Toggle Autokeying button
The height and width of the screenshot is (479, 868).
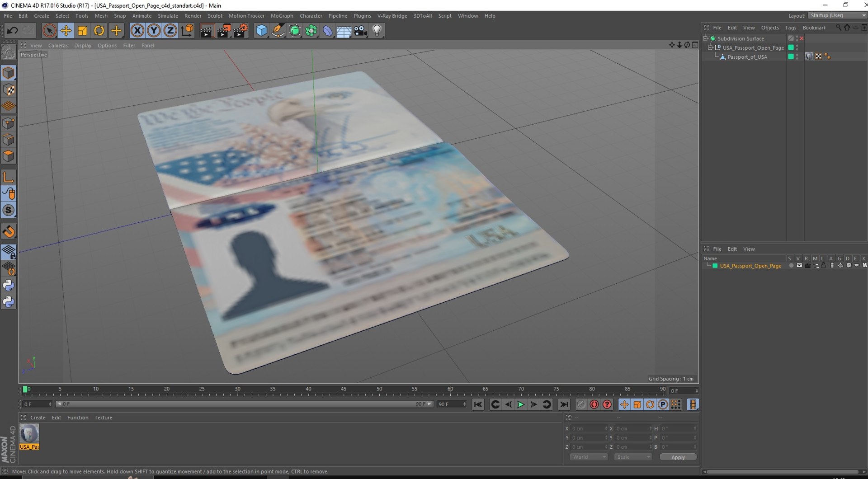(594, 404)
